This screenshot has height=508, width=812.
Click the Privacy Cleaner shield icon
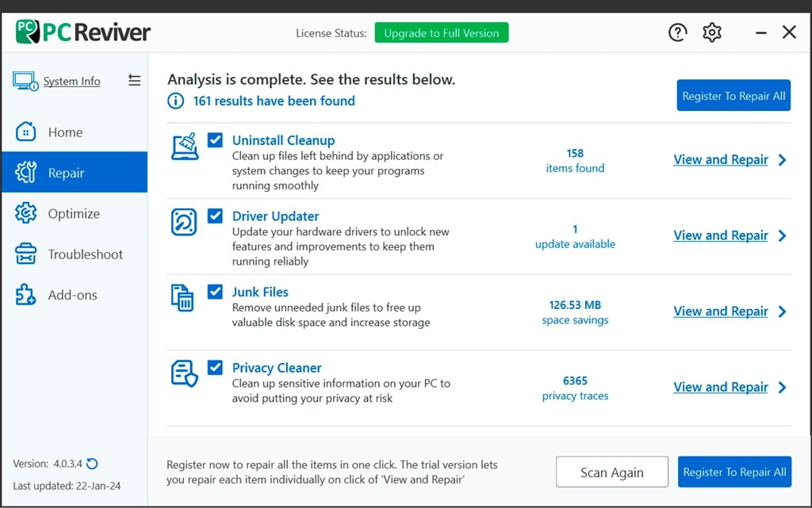(185, 373)
